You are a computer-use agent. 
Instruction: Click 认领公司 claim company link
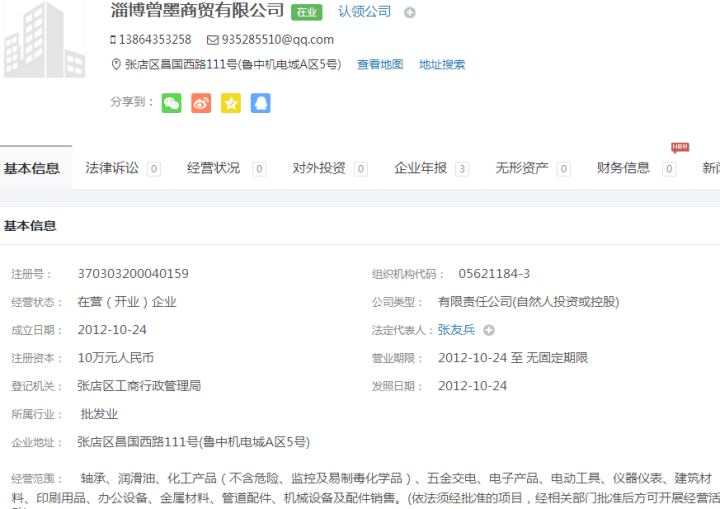click(364, 12)
